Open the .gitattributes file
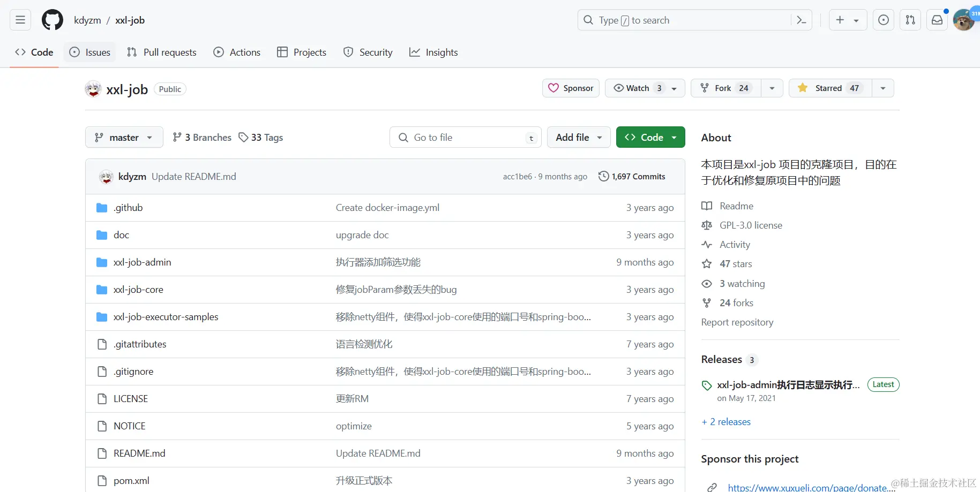980x492 pixels. coord(140,344)
